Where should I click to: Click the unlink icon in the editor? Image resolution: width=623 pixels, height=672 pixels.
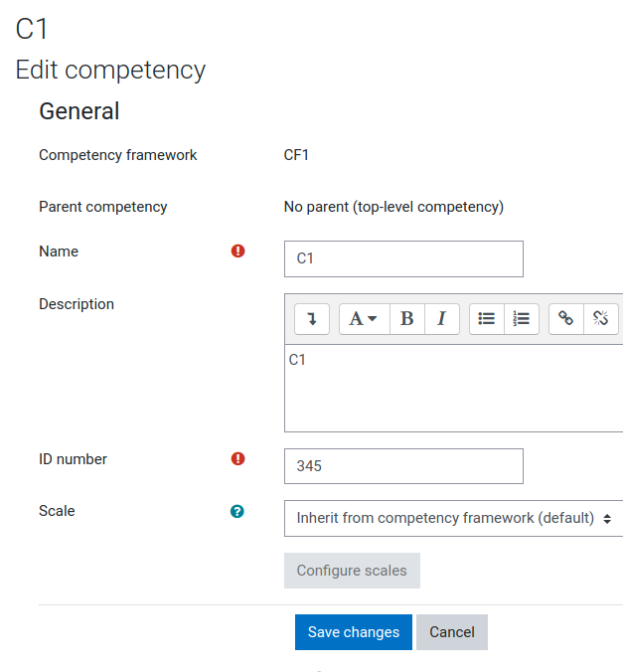click(x=601, y=319)
